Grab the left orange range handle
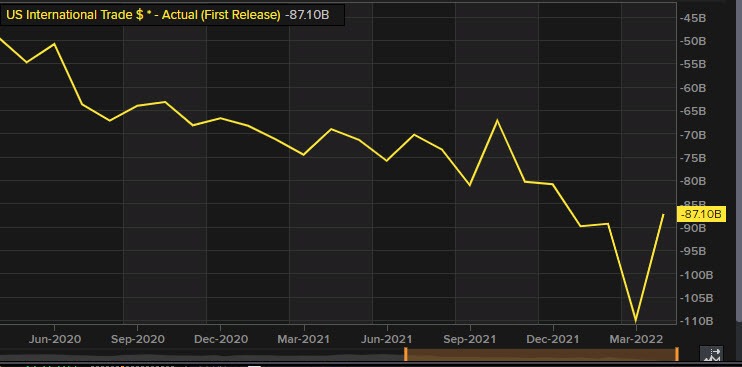This screenshot has height=367, width=742. tap(405, 354)
